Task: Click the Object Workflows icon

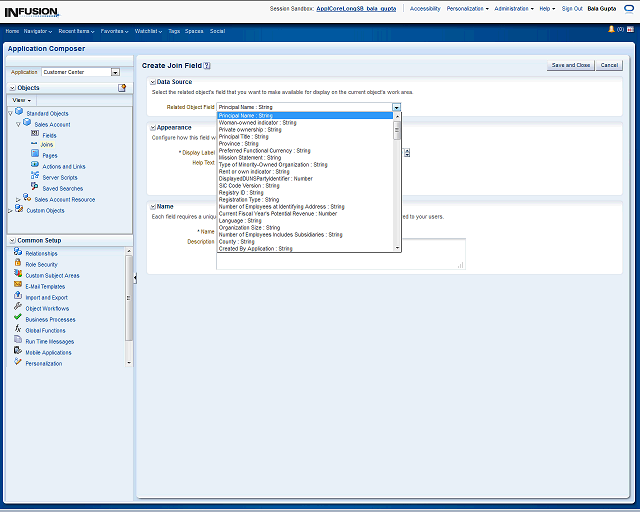Action: pos(18,308)
